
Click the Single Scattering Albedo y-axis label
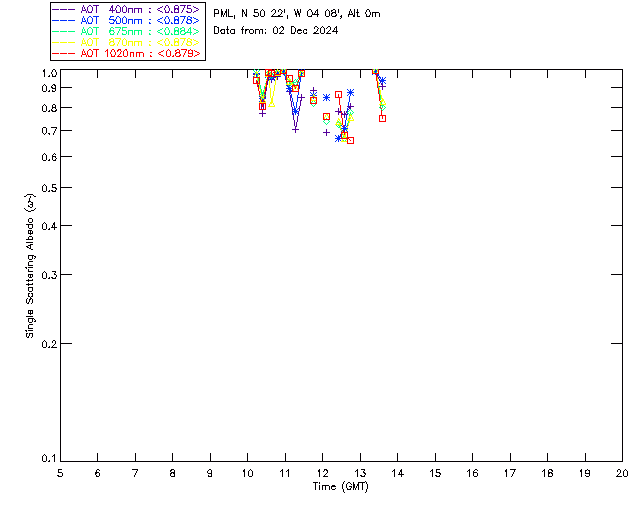click(x=30, y=265)
